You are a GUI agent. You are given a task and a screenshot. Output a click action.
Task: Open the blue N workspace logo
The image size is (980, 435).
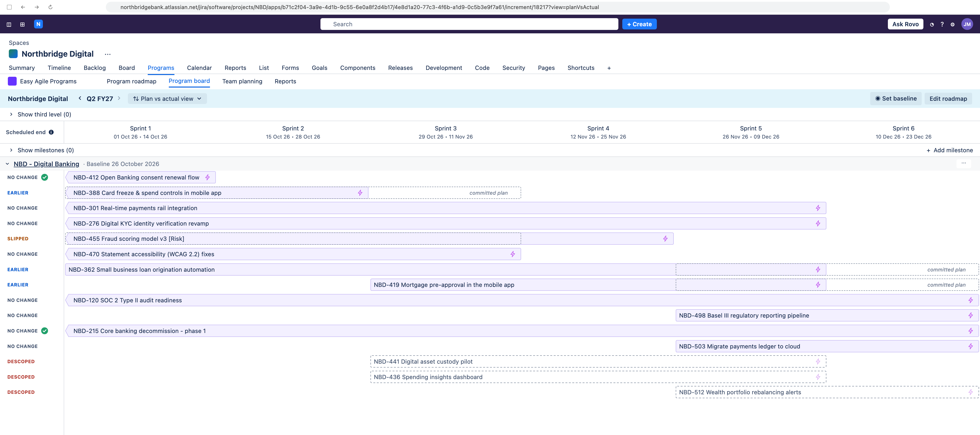click(38, 24)
